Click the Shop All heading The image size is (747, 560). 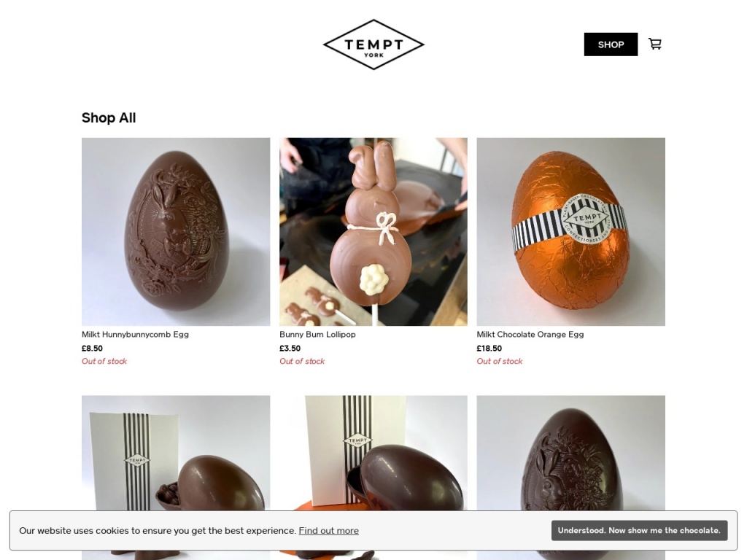[x=109, y=117]
